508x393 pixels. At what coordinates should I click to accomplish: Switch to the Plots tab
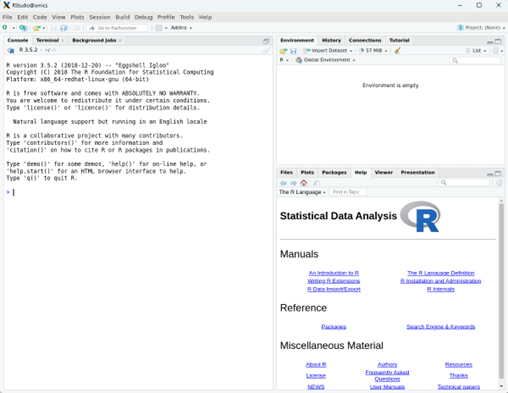pos(307,172)
